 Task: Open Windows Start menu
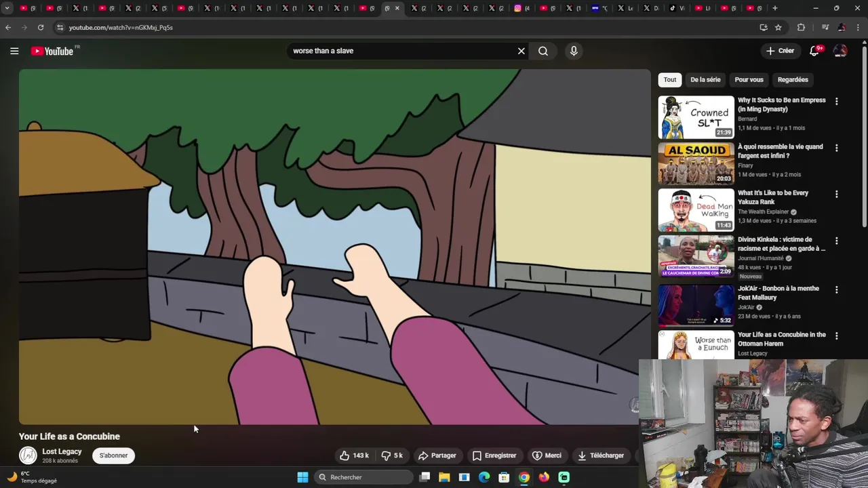click(303, 477)
